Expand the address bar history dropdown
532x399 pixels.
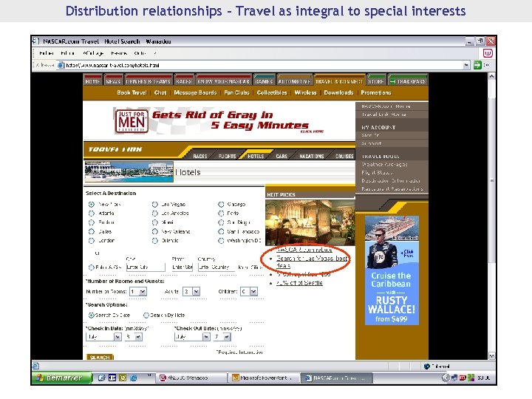tap(466, 65)
